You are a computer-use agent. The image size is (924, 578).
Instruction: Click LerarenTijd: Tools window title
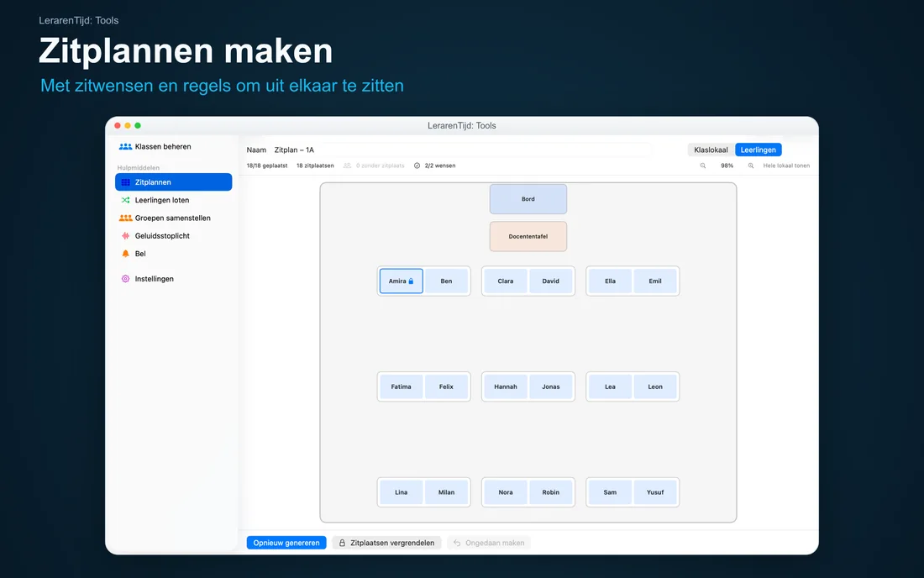tap(462, 125)
